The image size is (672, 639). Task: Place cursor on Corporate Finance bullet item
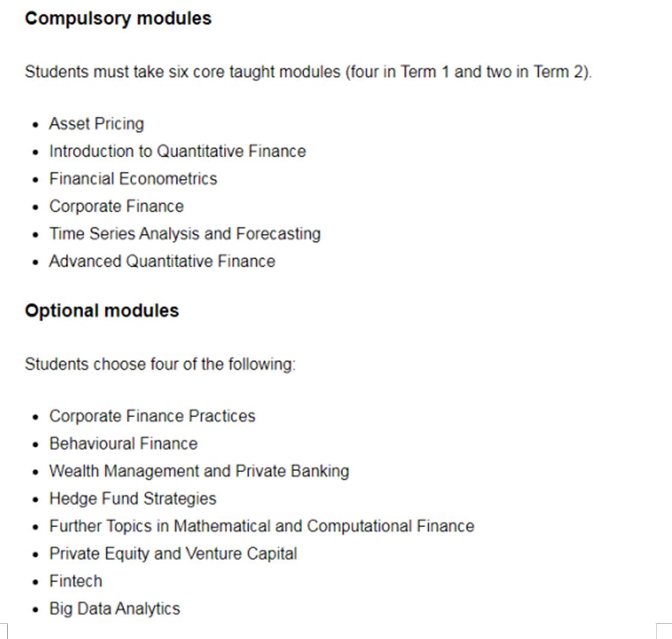(x=116, y=206)
